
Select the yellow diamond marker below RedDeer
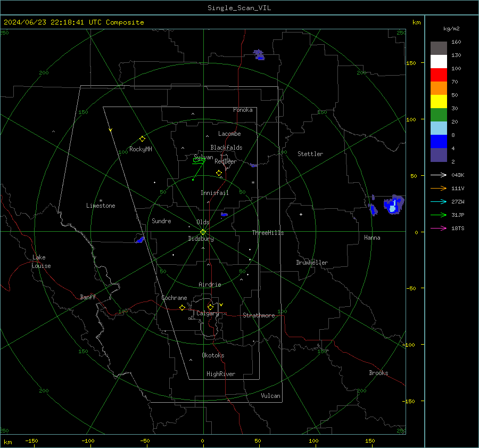(x=219, y=173)
